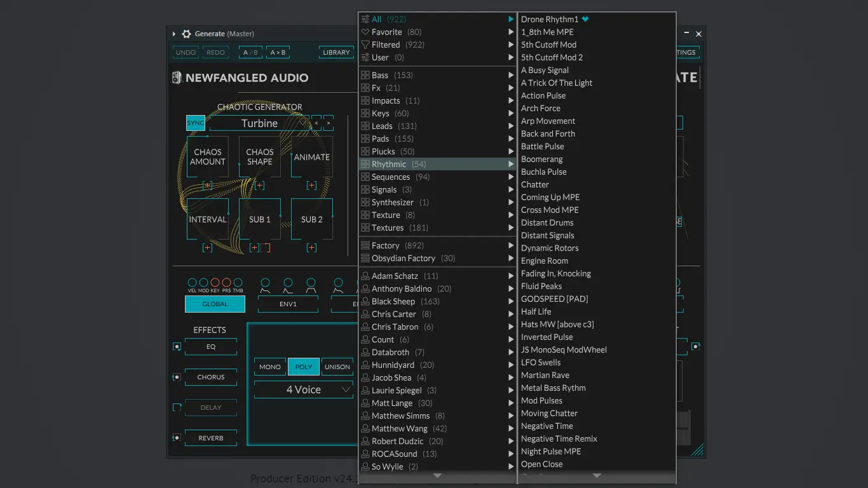Screen dimensions: 868x488
Task: Load the Martian Rave preset
Action: click(597, 375)
